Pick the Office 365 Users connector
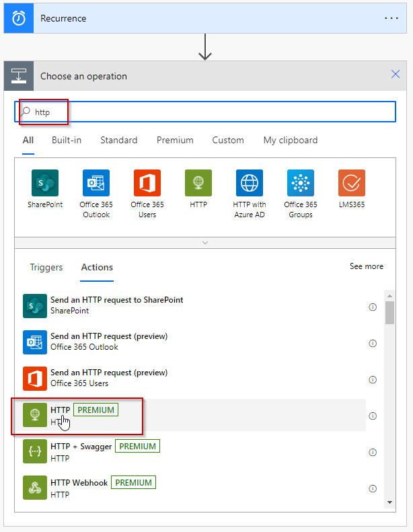This screenshot has height=532, width=413. pyautogui.click(x=147, y=182)
